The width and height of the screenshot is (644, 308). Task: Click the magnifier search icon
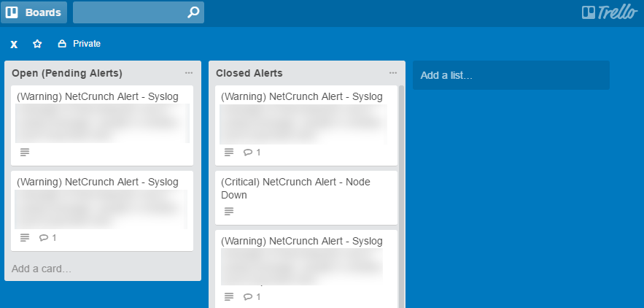[193, 12]
